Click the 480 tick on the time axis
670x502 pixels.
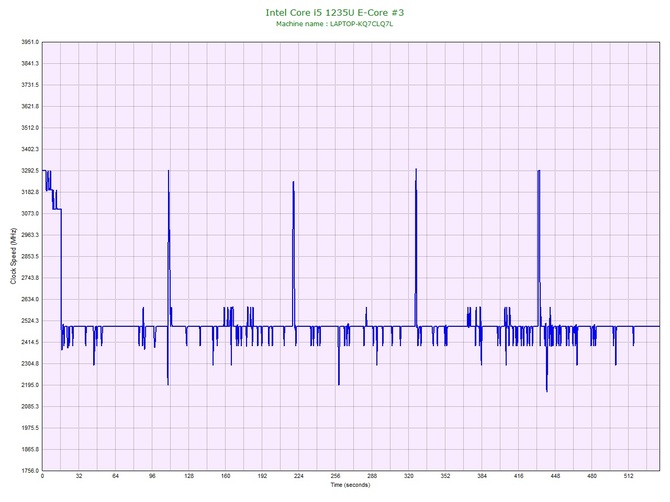(592, 476)
